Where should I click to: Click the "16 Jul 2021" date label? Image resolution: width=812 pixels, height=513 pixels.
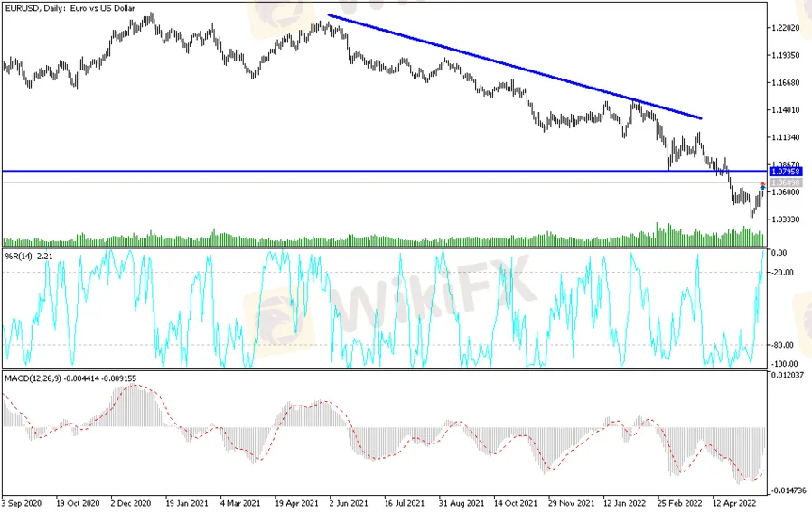404,503
